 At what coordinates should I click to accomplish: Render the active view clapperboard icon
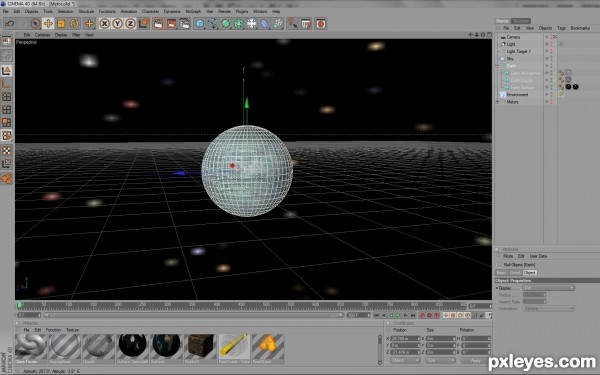click(158, 24)
